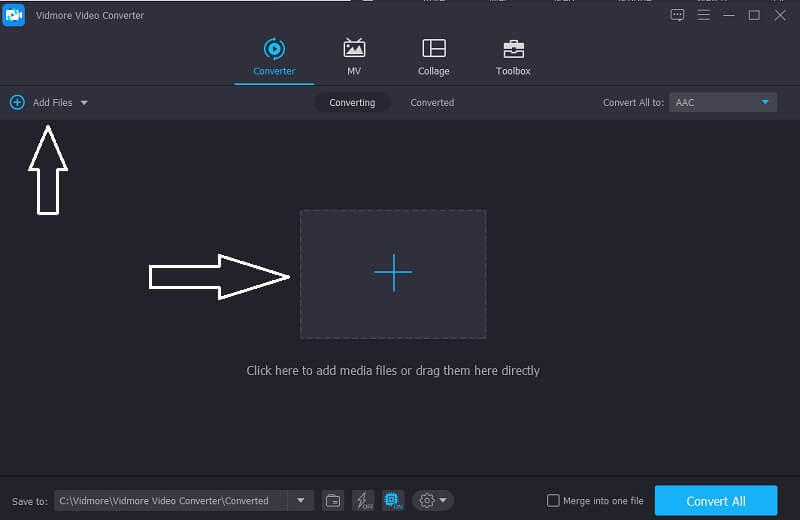800x520 pixels.
Task: Expand the Add Files dropdown arrow
Action: point(84,103)
